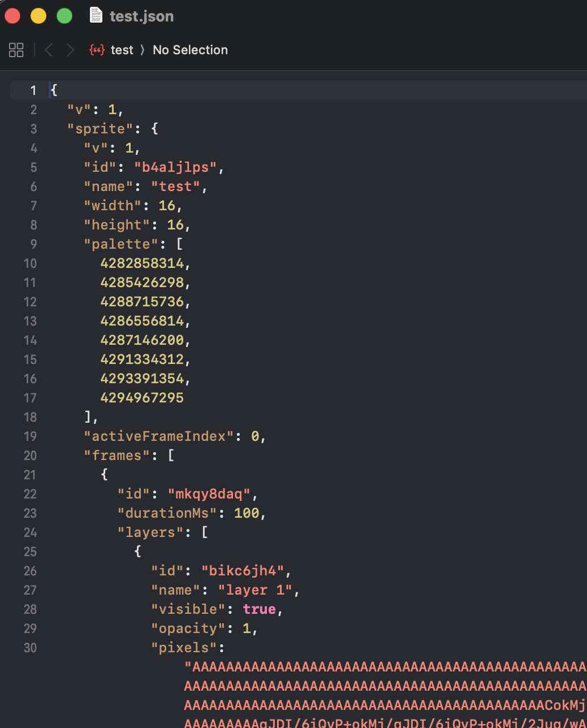Click line number 9 in gutter
This screenshot has height=728, width=587.
tap(33, 244)
